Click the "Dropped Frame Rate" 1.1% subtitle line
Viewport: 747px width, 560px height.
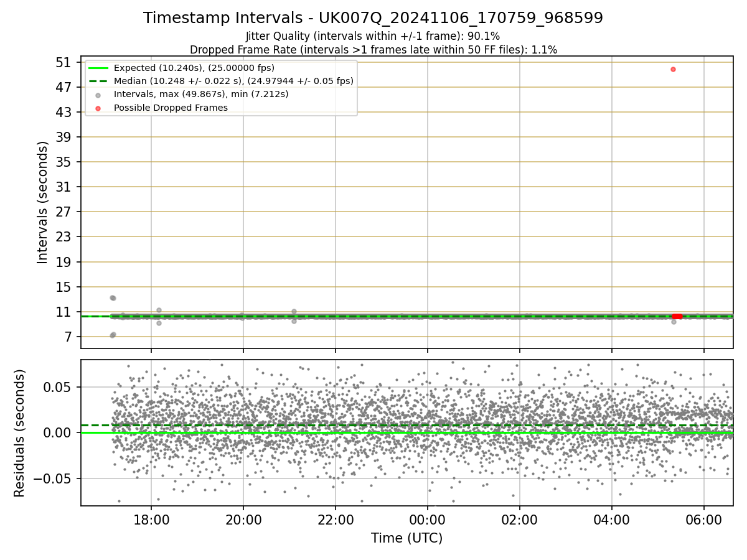point(373,49)
